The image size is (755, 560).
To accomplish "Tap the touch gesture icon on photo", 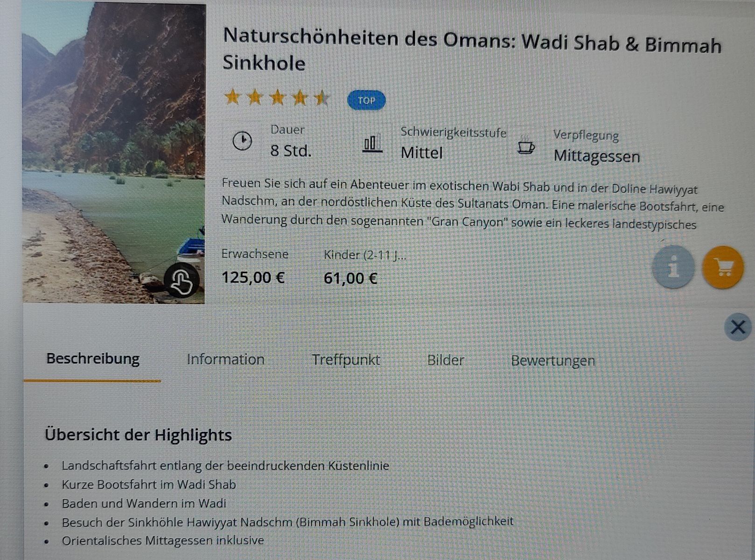I will (182, 280).
